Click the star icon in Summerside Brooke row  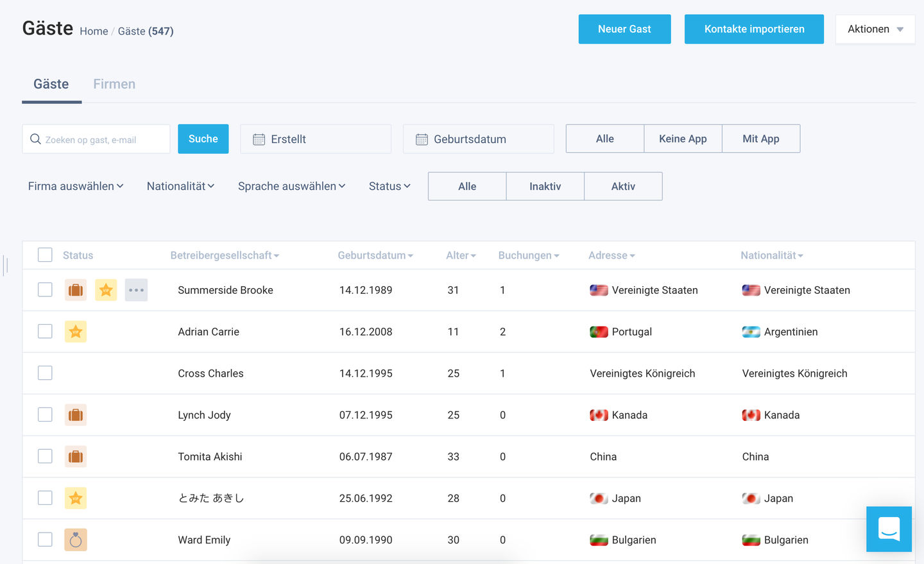coord(106,290)
